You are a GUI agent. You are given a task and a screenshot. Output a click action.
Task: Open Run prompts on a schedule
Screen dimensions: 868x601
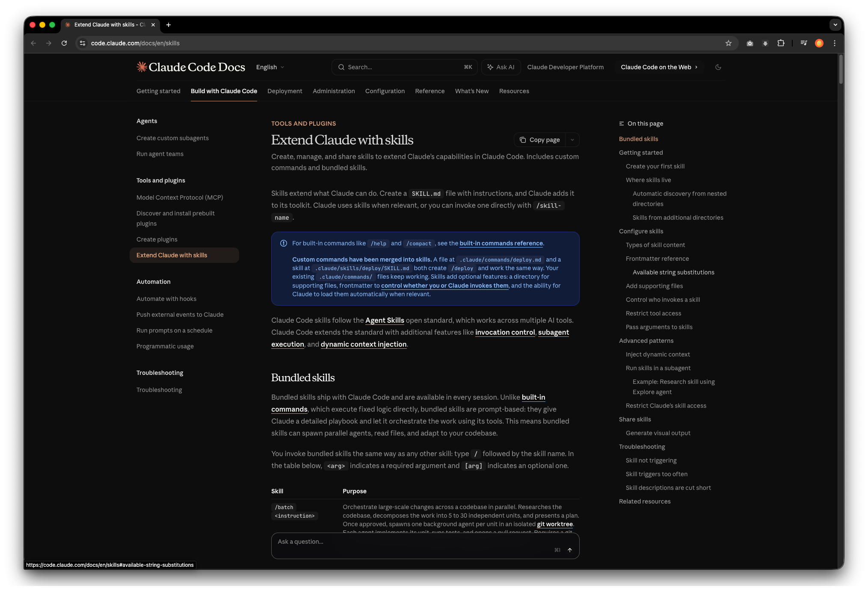[x=175, y=330]
